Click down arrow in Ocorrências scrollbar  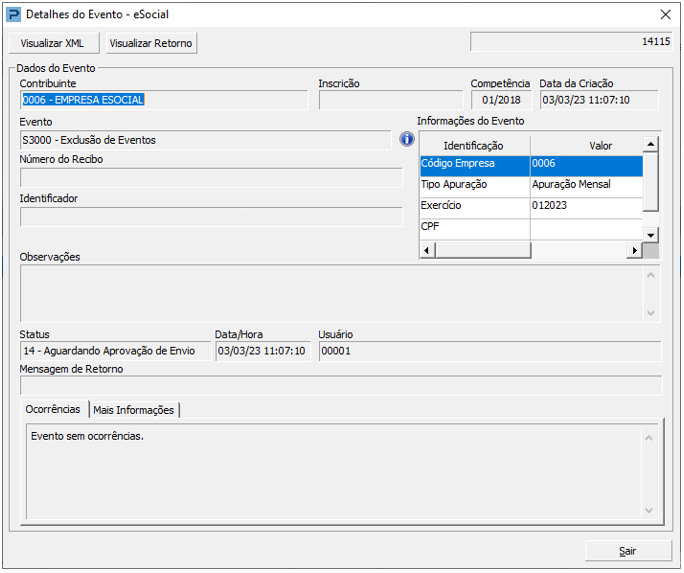click(x=649, y=511)
